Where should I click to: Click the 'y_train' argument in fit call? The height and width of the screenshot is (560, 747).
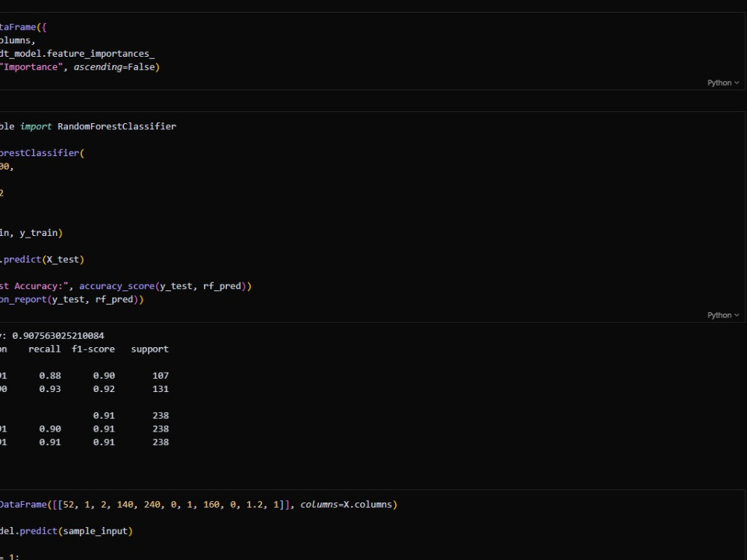click(x=39, y=233)
